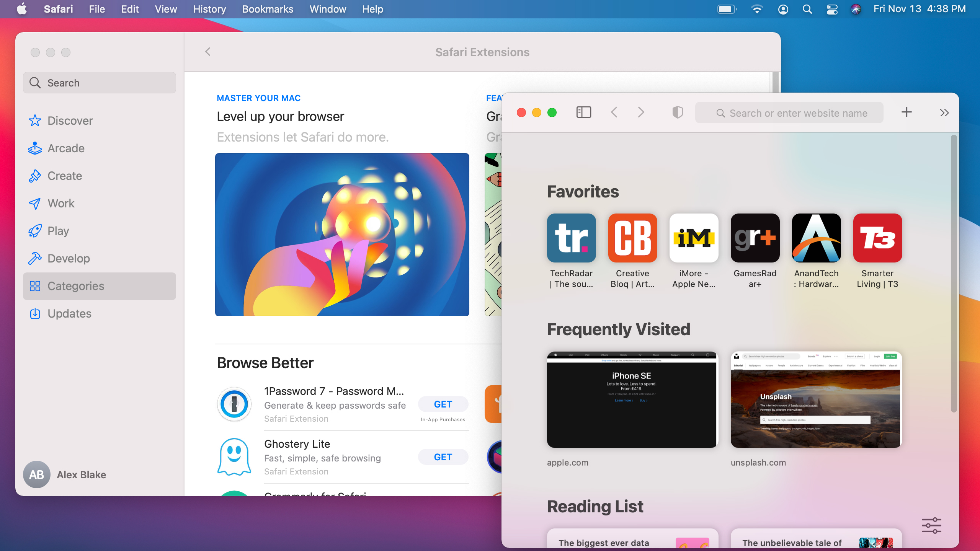Get the 1Password 7 extension
Viewport: 980px width, 551px height.
click(x=443, y=404)
